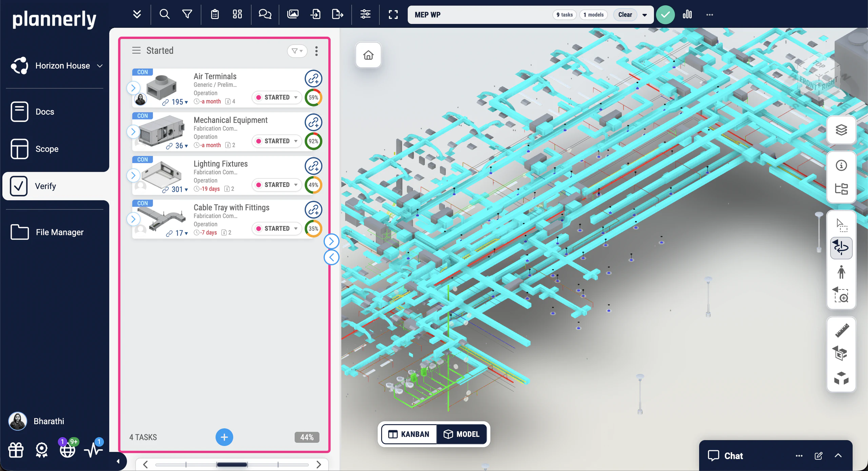The width and height of the screenshot is (868, 471).
Task: Expand the Cable Tray with Fittings card
Action: (133, 219)
